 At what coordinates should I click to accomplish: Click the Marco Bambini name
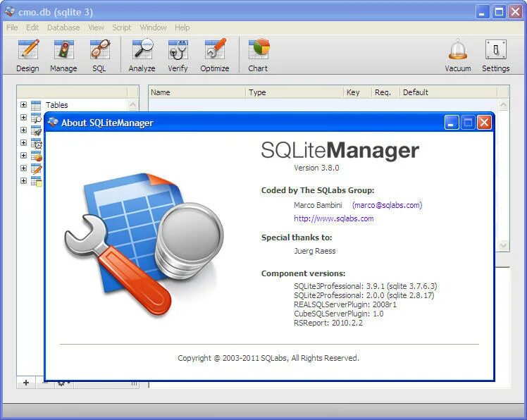pos(318,205)
